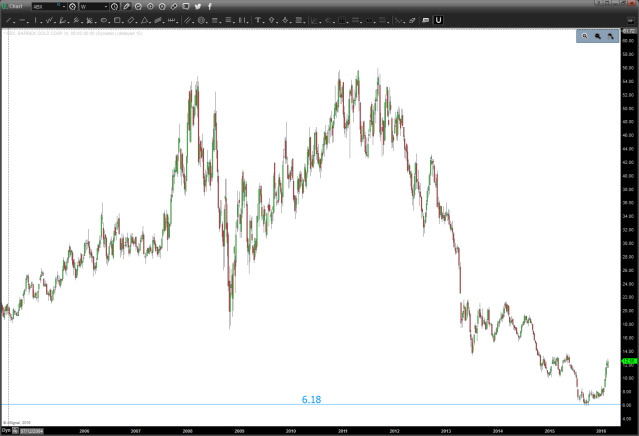639x436 pixels.
Task: Open the W interval dropdown
Action: pos(107,7)
